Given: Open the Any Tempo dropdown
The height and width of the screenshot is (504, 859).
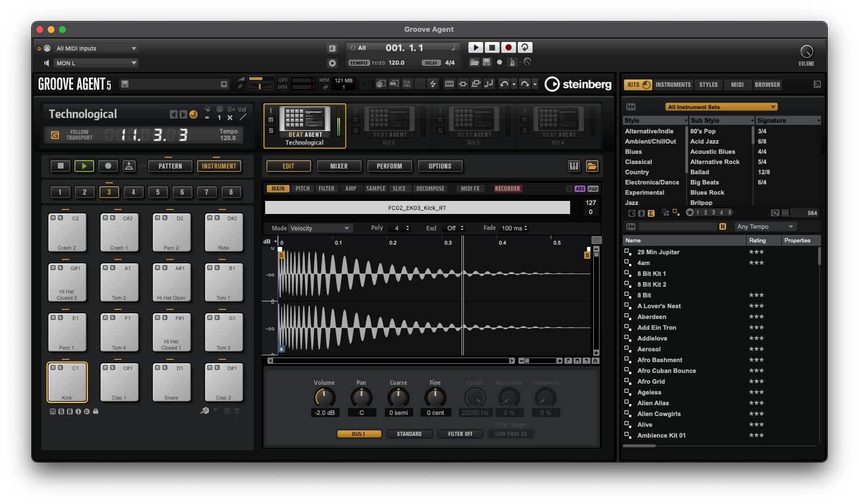Looking at the screenshot, I should coord(765,226).
